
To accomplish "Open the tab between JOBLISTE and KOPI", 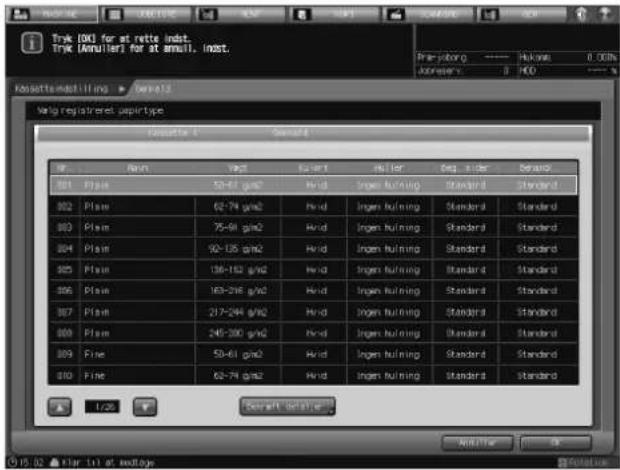I will click(x=241, y=15).
